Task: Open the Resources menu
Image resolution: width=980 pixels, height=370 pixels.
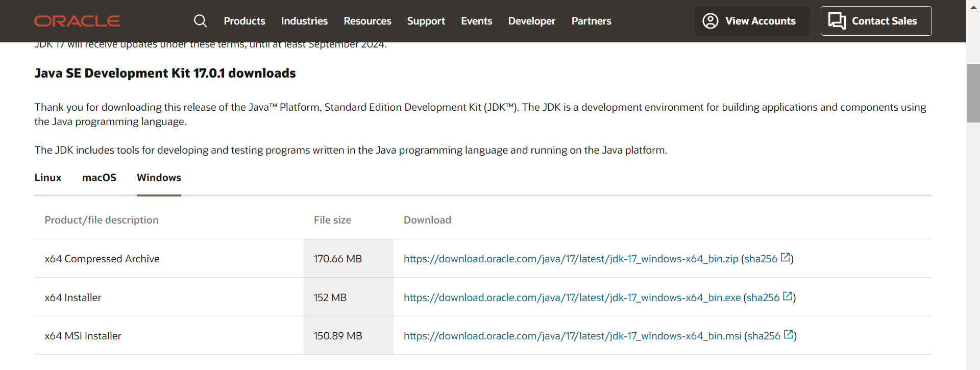Action: point(367,21)
